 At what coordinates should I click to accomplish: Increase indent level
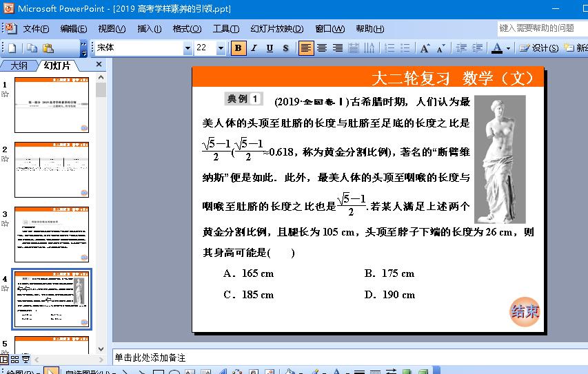477,48
